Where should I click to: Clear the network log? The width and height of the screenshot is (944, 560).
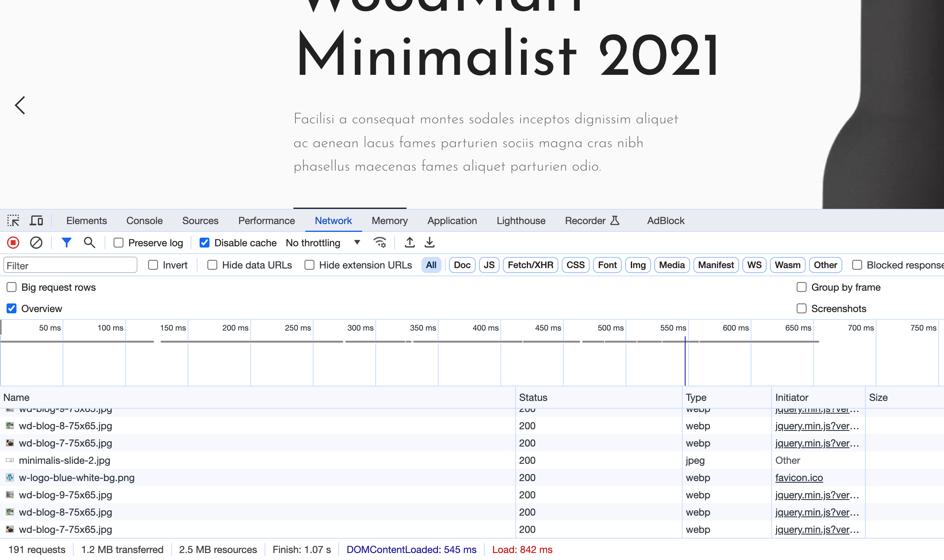(x=36, y=243)
